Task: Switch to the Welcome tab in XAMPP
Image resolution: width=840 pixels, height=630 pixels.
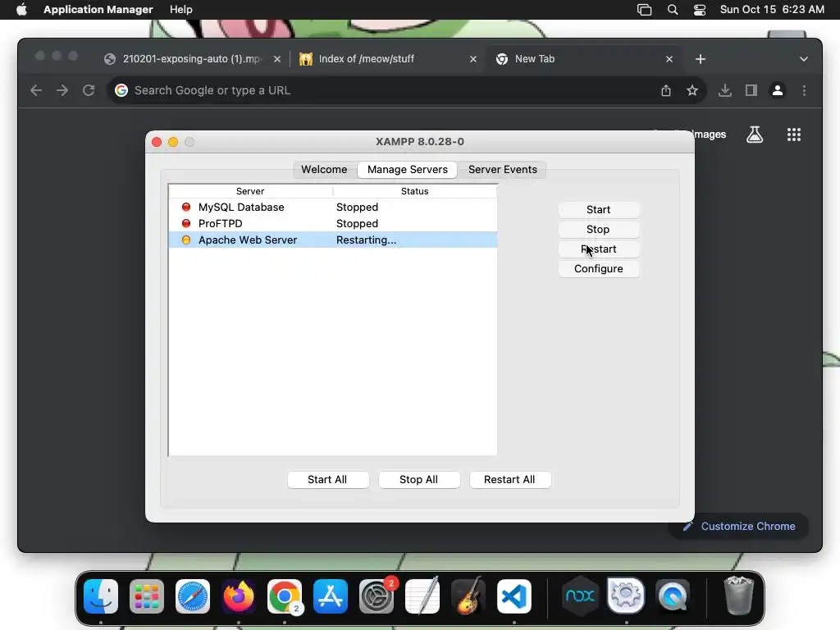Action: 324,169
